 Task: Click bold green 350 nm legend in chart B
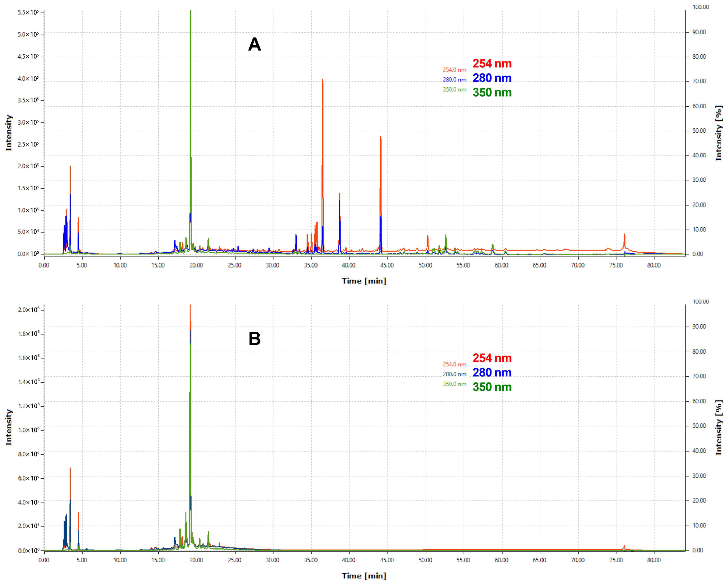(x=492, y=387)
